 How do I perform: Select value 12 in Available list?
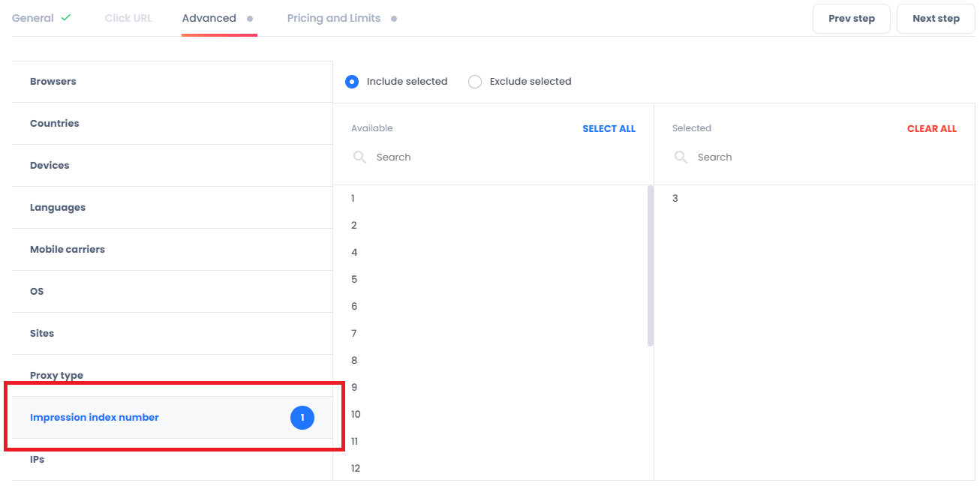tap(493, 469)
